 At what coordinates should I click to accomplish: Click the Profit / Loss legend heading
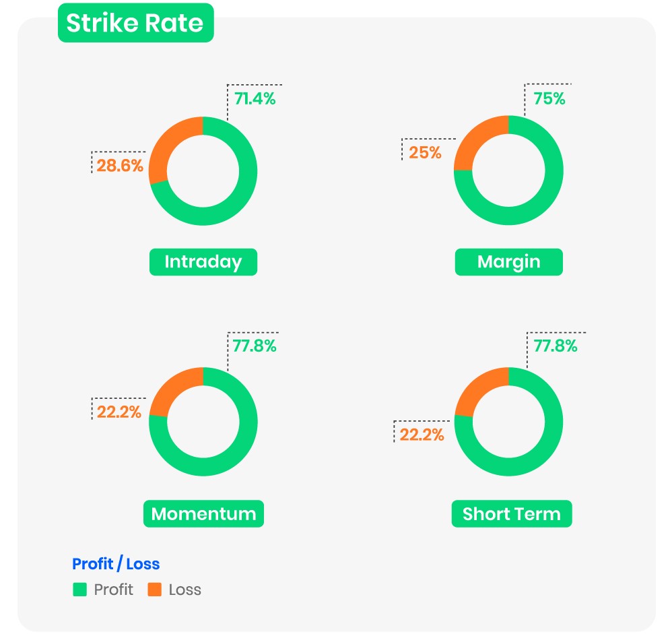click(116, 564)
